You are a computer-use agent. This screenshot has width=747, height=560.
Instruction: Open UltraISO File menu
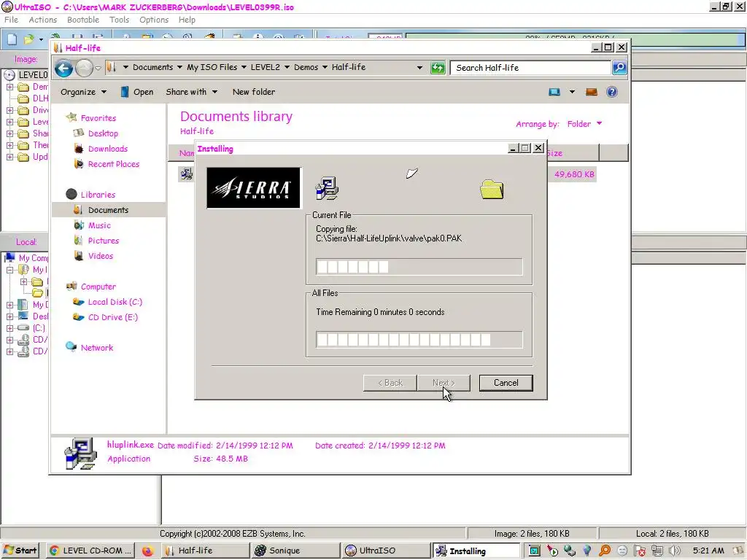click(x=11, y=20)
